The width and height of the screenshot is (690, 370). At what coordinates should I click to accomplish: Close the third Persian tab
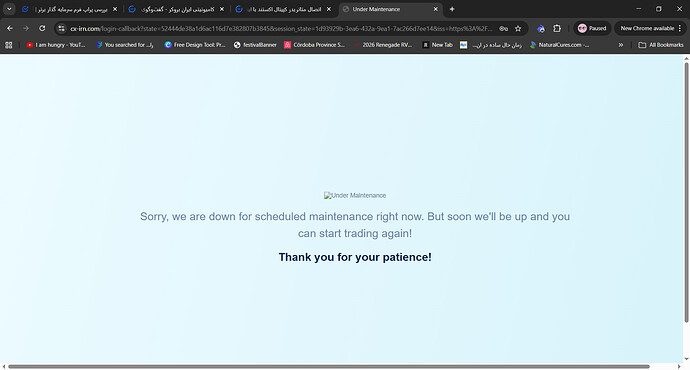coord(329,9)
